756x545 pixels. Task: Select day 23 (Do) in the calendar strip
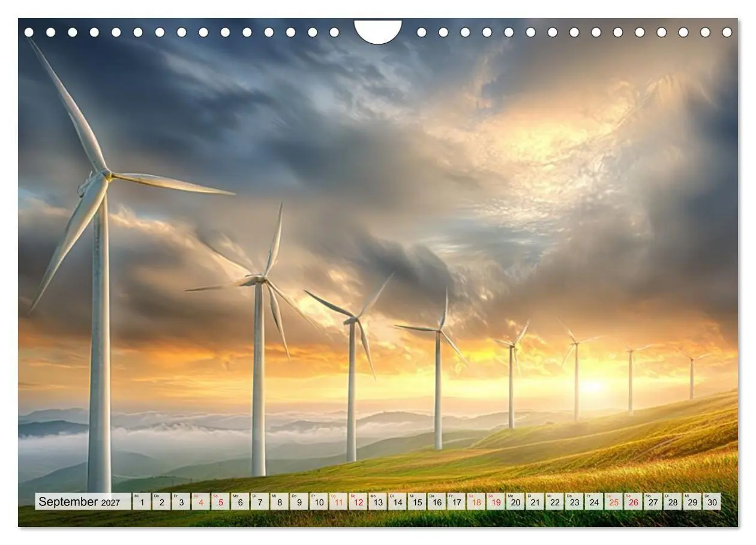574,502
